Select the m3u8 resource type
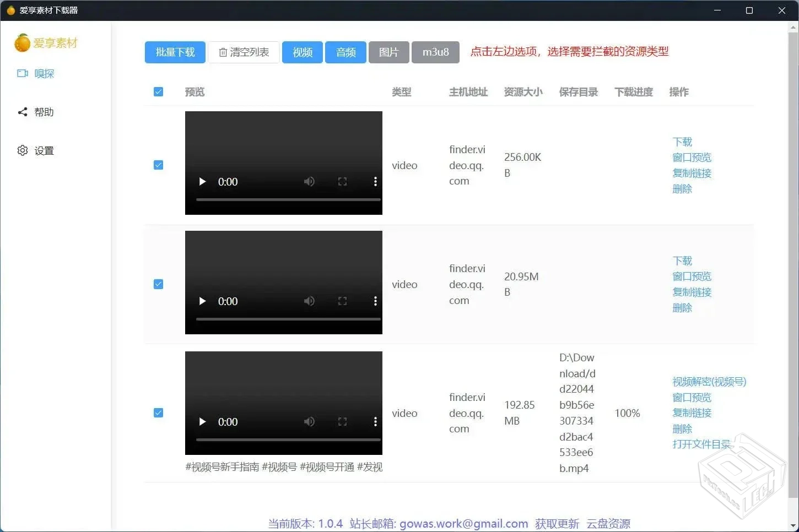This screenshot has height=532, width=799. [435, 52]
